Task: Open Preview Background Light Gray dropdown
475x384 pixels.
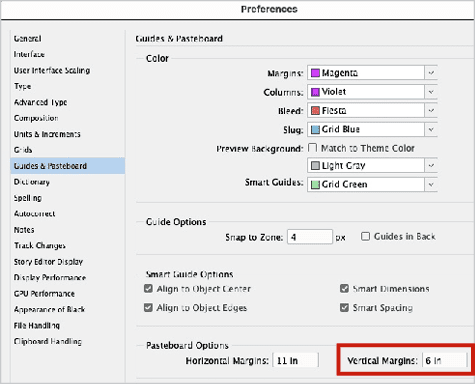Action: click(x=372, y=165)
